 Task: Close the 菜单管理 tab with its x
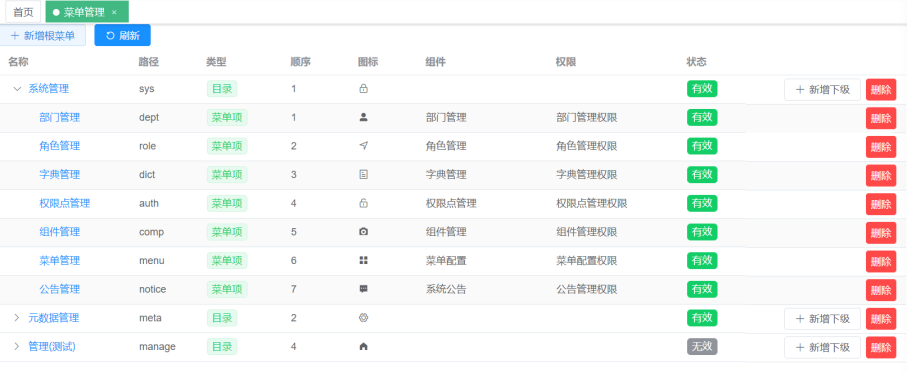tap(114, 12)
